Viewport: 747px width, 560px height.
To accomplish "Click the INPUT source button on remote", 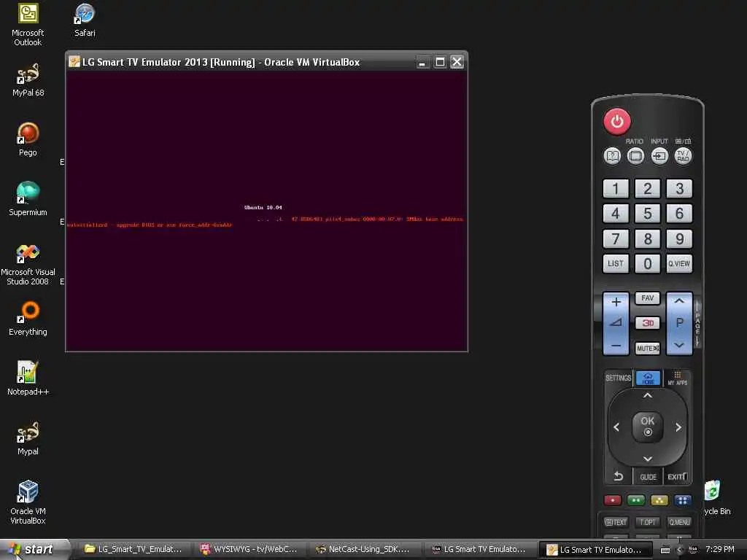I will 659,156.
